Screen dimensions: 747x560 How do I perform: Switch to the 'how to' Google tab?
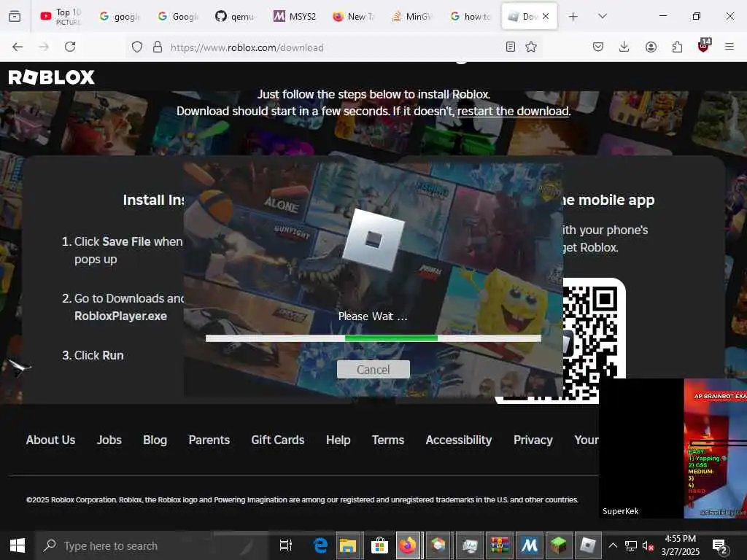coord(471,16)
